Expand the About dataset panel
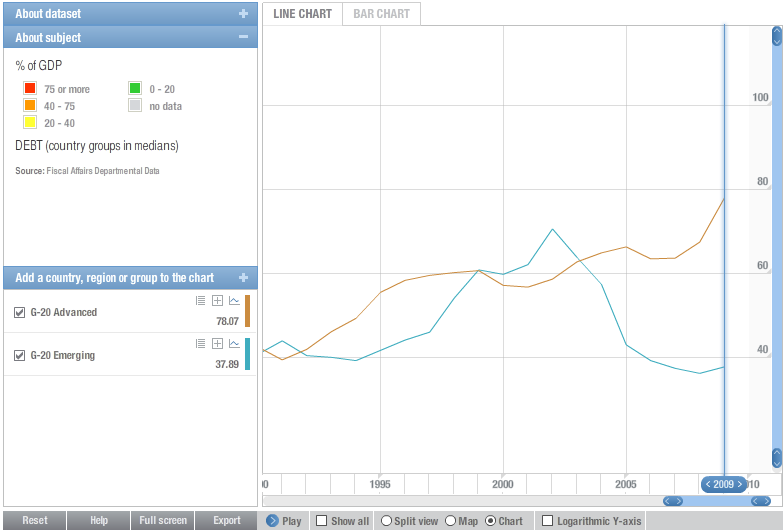The height and width of the screenshot is (532, 784). tap(244, 14)
